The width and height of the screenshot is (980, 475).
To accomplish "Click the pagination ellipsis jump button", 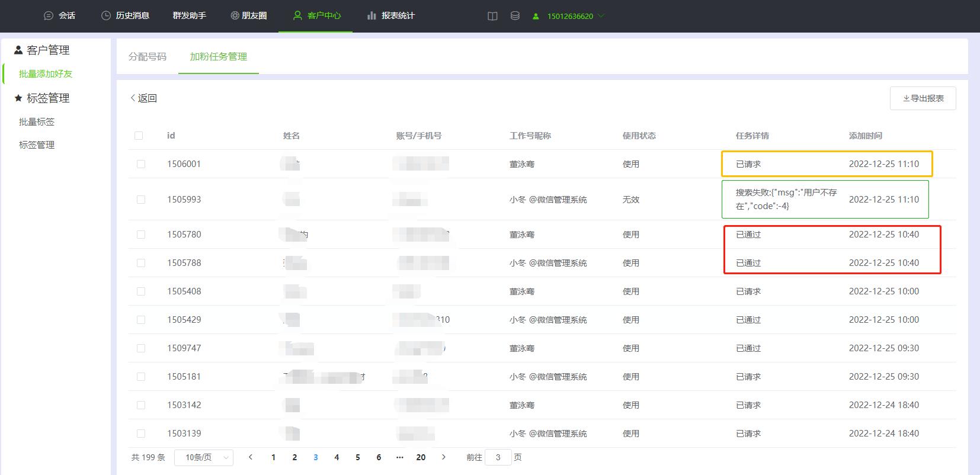I will 400,457.
